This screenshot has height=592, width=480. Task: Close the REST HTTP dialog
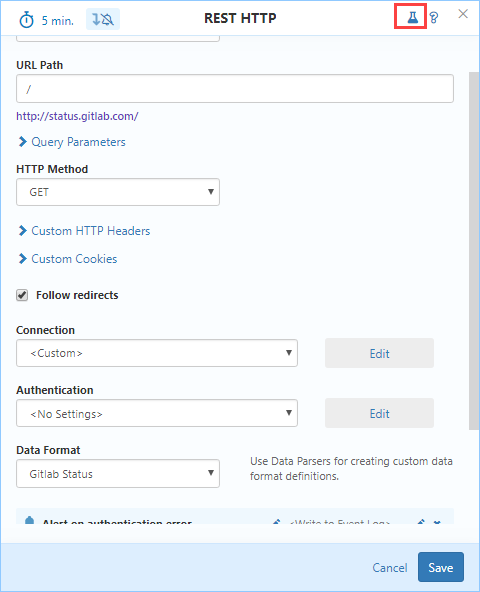[x=463, y=14]
